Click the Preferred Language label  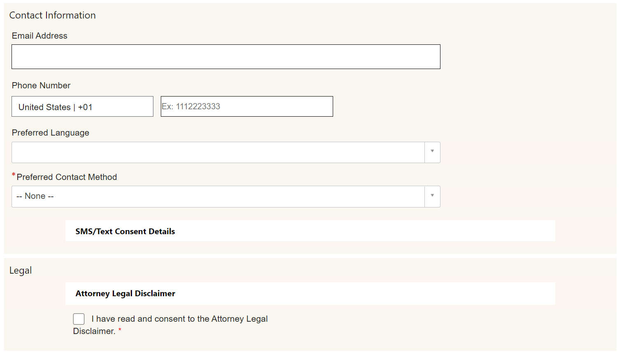pos(51,133)
